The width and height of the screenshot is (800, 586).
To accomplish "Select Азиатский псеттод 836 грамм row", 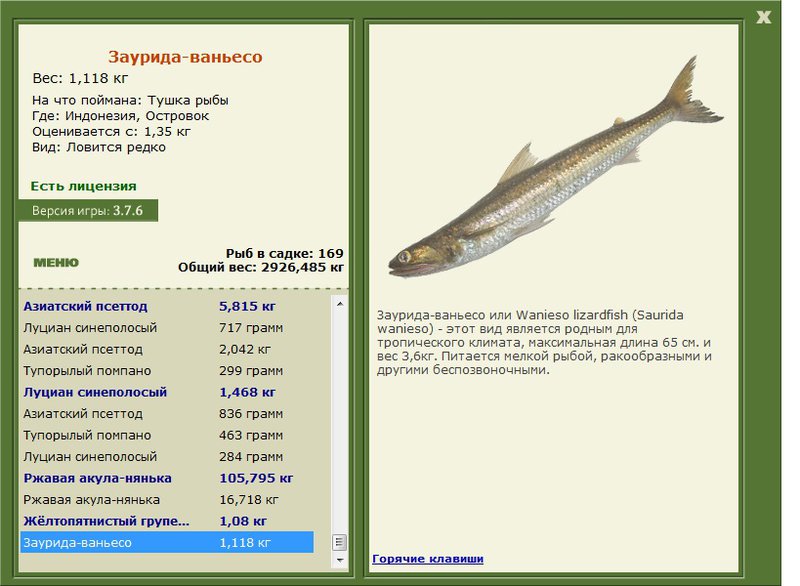I will click(x=167, y=414).
